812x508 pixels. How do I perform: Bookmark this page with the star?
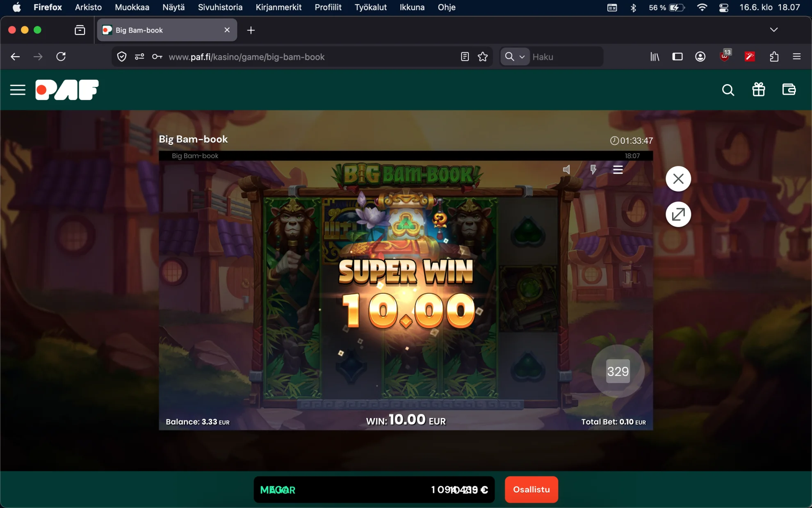[x=483, y=57]
